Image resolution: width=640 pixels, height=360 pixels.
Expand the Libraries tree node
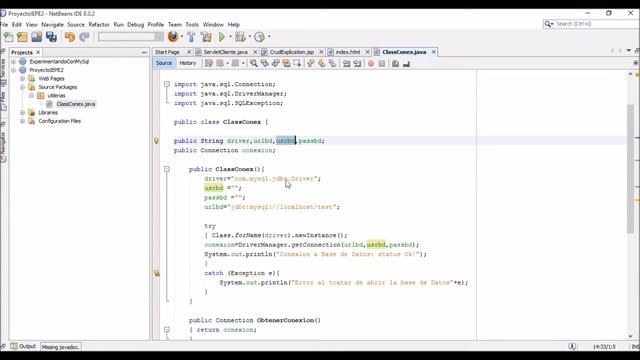click(22, 112)
